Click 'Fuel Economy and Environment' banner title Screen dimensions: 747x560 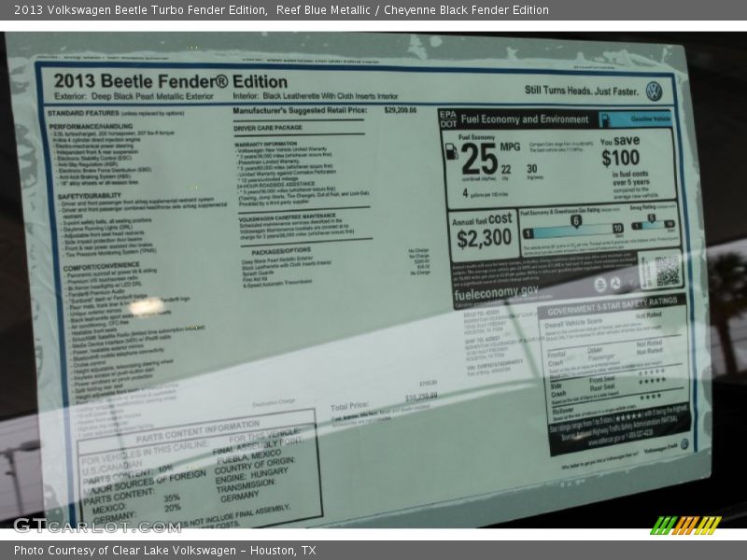coord(525,119)
